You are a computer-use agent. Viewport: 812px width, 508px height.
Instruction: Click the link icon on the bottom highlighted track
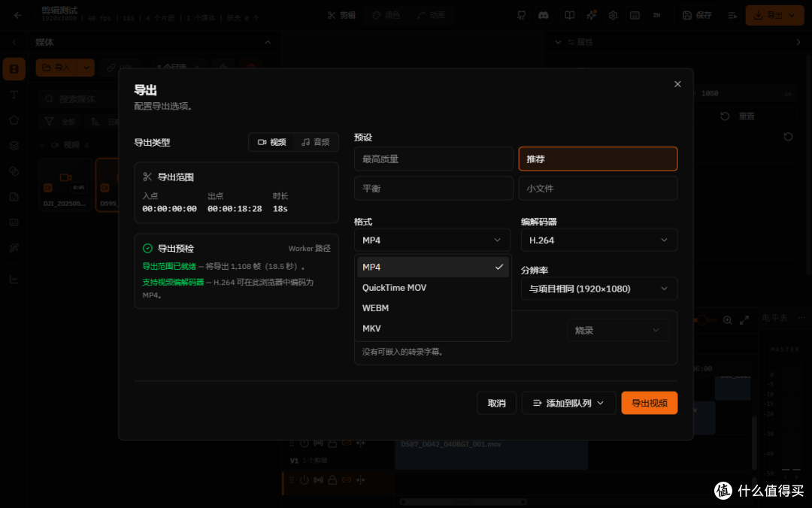(347, 480)
